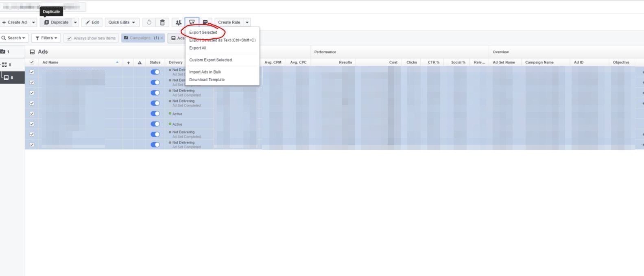Screen dimensions: 644x276
Task: Click the Edit button
Action: (x=92, y=22)
